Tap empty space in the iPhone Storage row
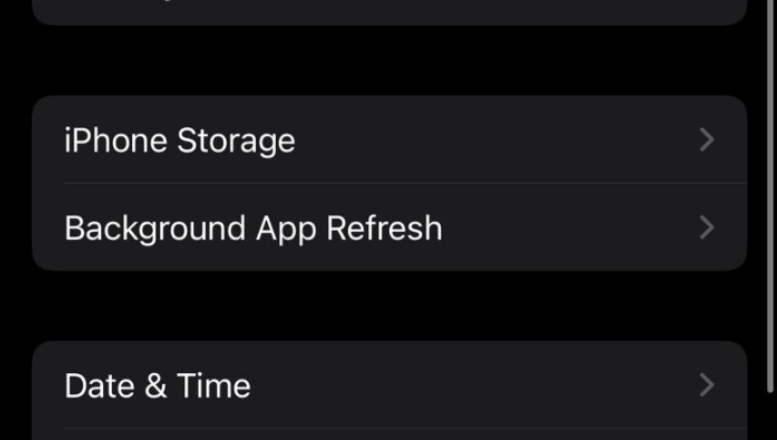 500,140
